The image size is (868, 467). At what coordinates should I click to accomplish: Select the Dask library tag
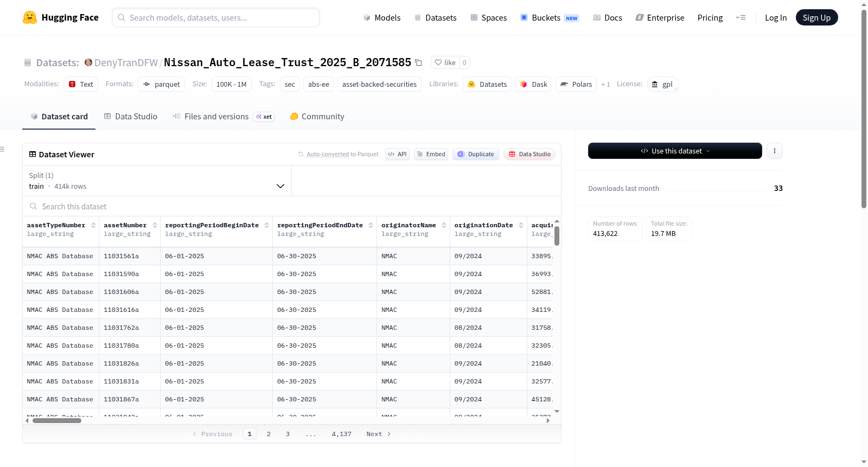click(533, 84)
